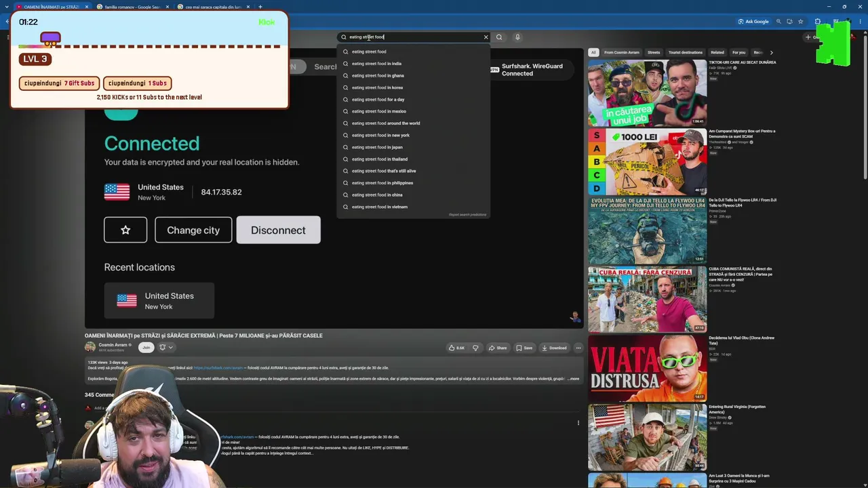The image size is (868, 488).
Task: Open a new browser tab
Action: [260, 7]
